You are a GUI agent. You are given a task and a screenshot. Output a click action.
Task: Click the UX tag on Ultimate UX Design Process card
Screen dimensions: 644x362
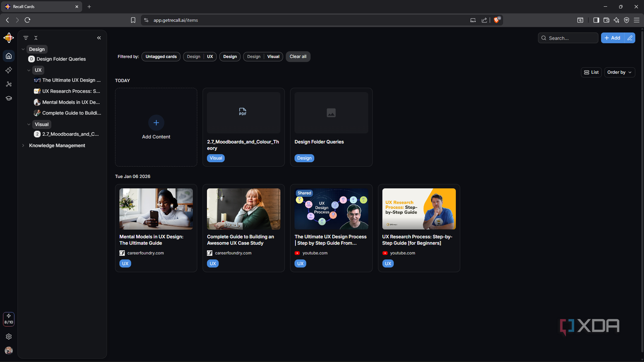point(301,264)
